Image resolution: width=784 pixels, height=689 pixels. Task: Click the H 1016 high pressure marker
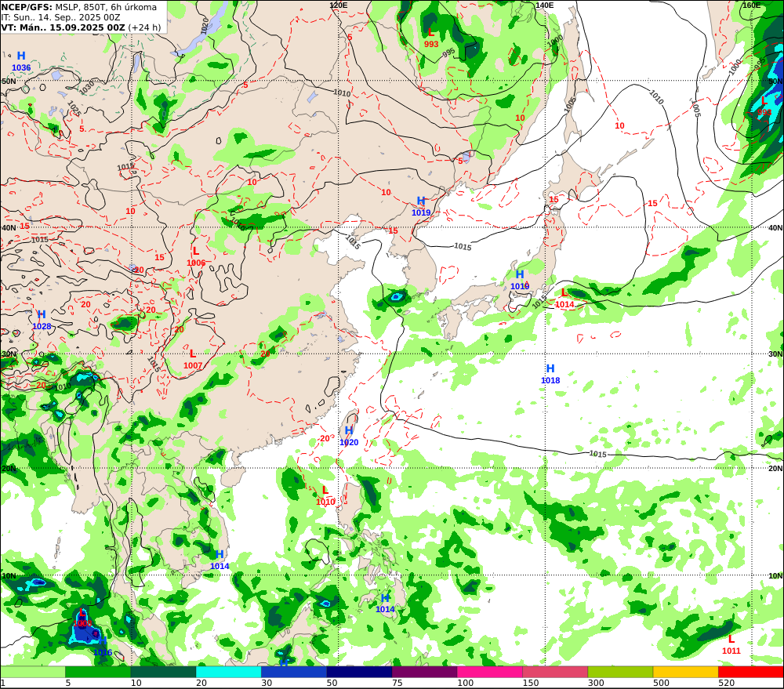(x=103, y=646)
